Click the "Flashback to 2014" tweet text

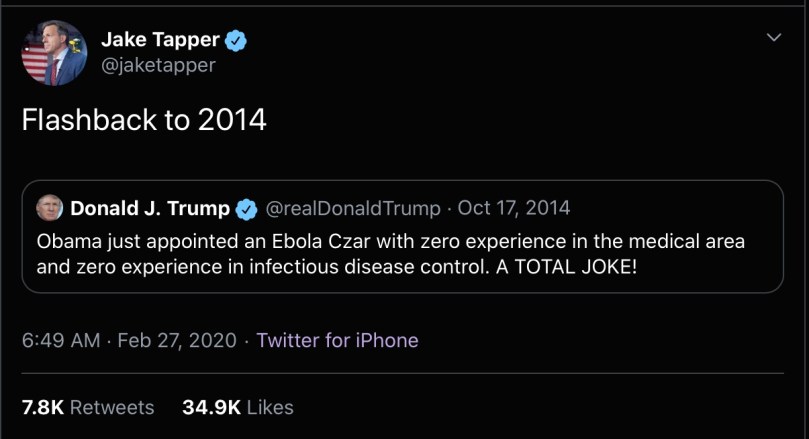coord(144,120)
